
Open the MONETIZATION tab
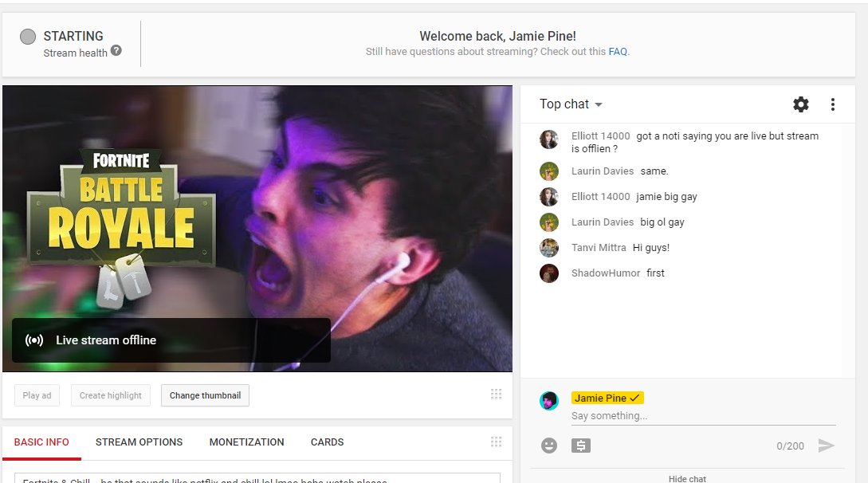coord(246,442)
